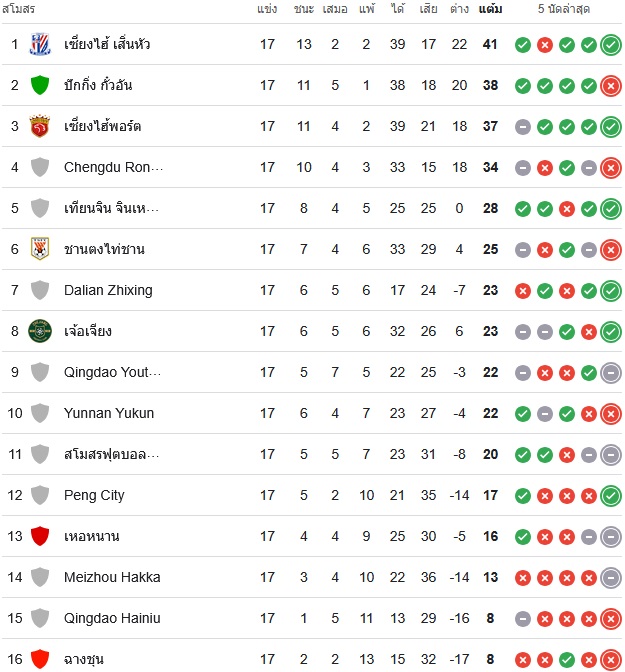Viewport: 625px width, 672px height.
Task: Click the bold แต้ม points column header
Action: coord(490,9)
